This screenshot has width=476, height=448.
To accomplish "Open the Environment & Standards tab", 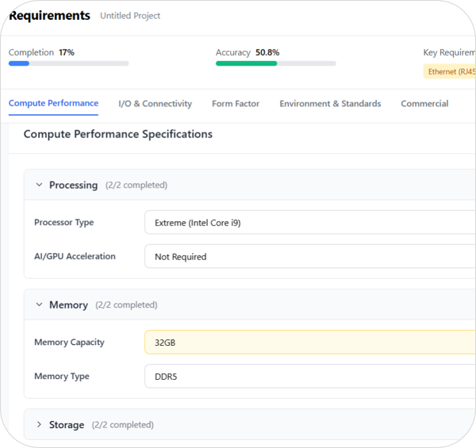I will coord(330,104).
